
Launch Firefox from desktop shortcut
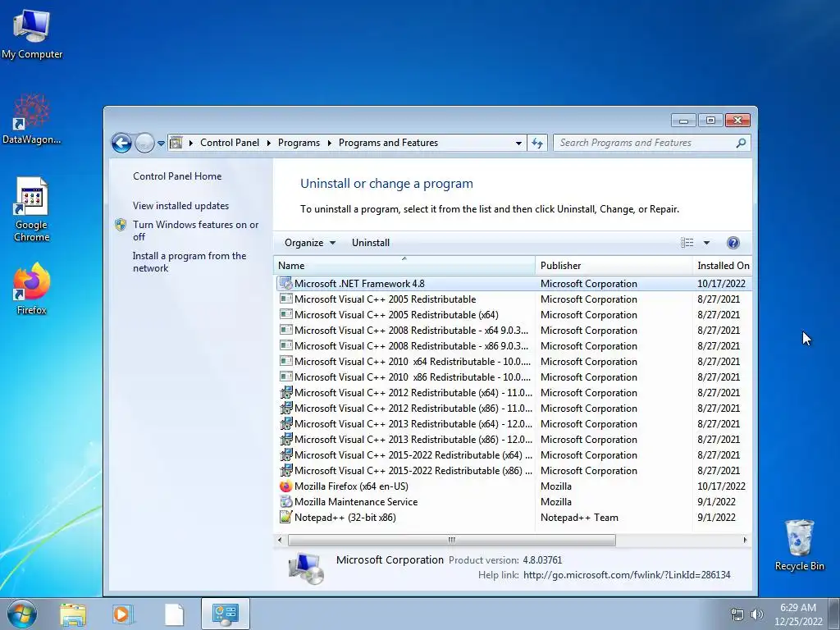coord(32,288)
